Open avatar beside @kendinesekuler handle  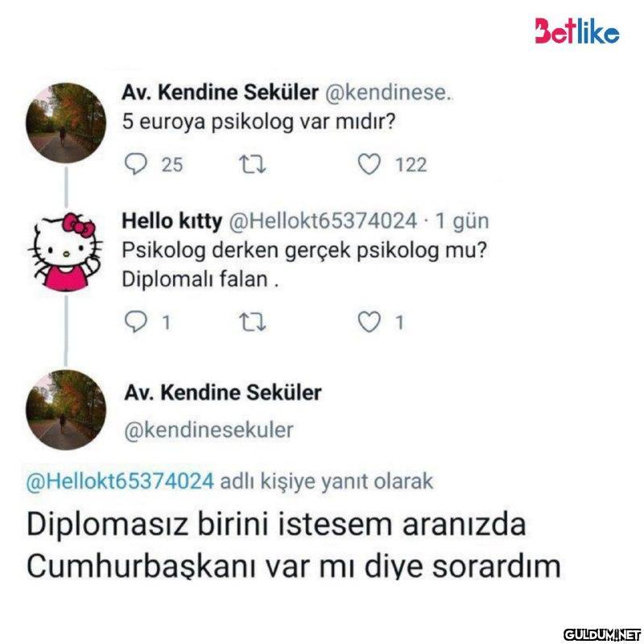coord(66,410)
